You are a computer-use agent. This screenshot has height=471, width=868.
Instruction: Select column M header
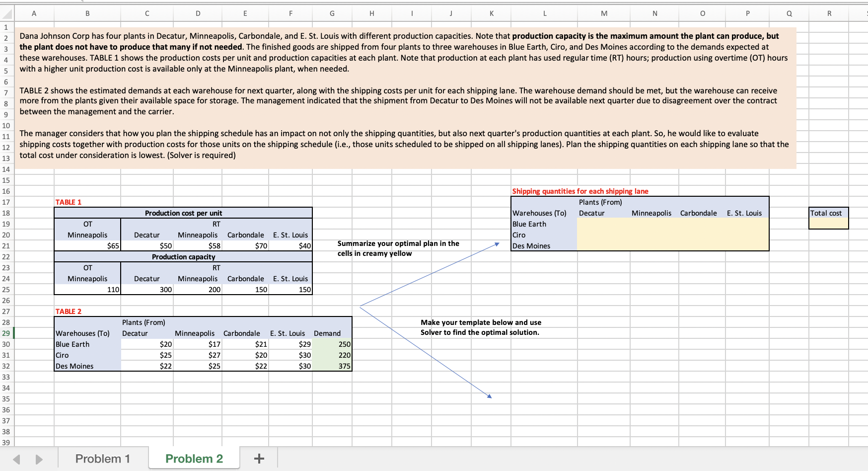click(x=604, y=13)
